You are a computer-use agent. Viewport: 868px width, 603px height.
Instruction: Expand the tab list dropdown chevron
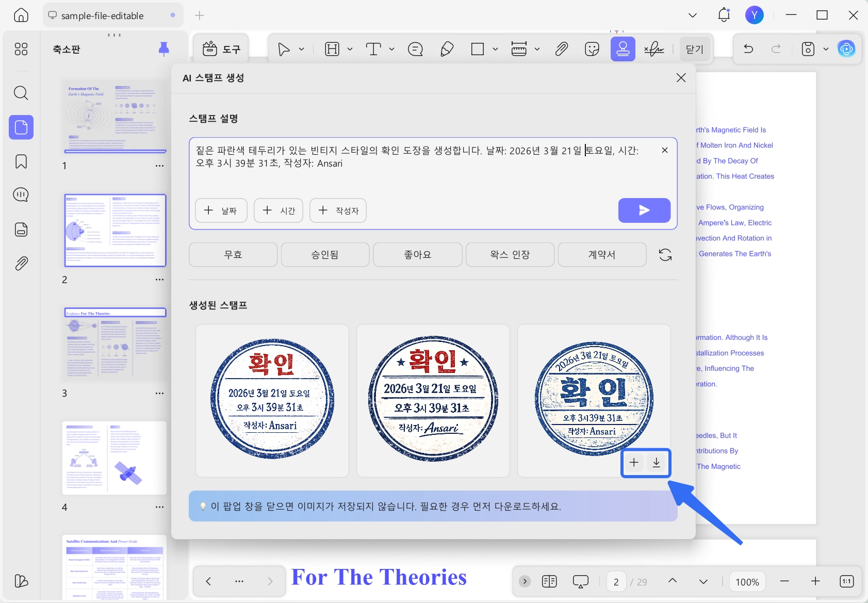693,15
